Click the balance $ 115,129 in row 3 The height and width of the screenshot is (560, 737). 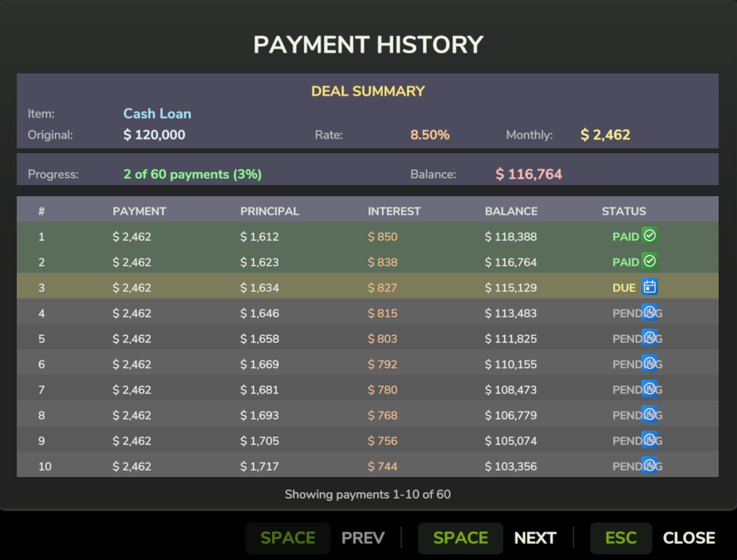[511, 288]
